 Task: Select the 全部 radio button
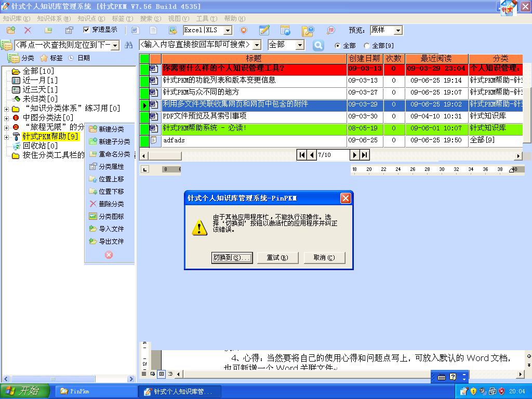[x=337, y=46]
